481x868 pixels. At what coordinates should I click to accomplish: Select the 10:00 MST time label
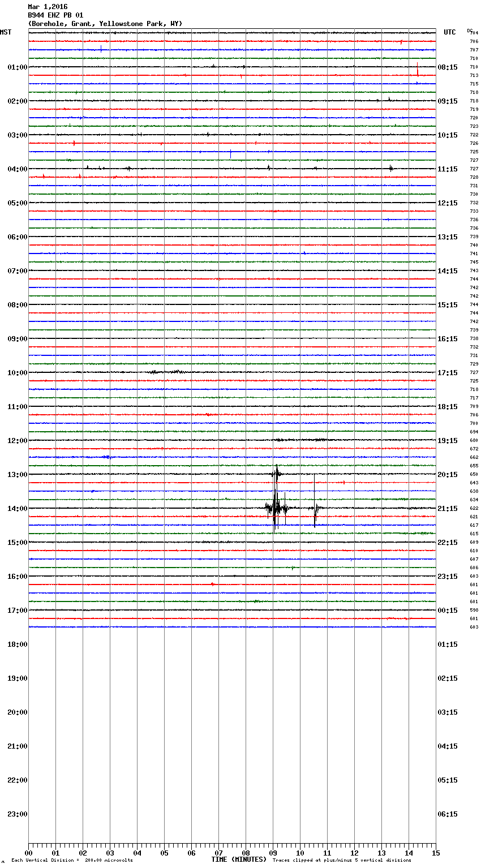pyautogui.click(x=18, y=373)
